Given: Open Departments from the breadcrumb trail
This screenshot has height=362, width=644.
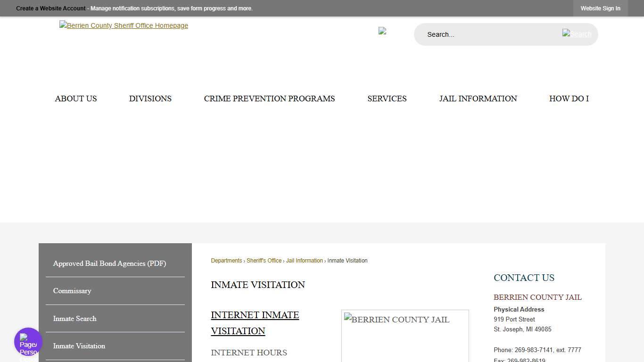Looking at the screenshot, I should [226, 260].
